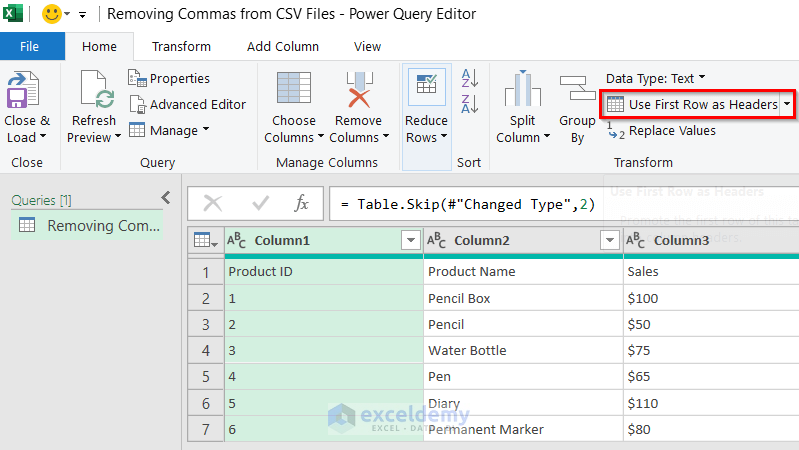Open the Reduce Rows dropdown
799x450 pixels.
[x=427, y=137]
